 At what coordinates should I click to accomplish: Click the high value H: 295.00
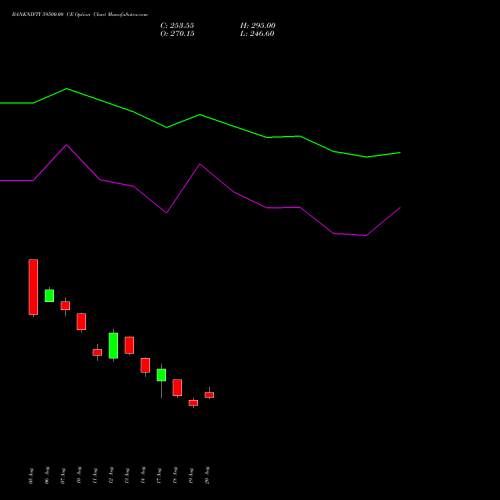[x=258, y=26]
